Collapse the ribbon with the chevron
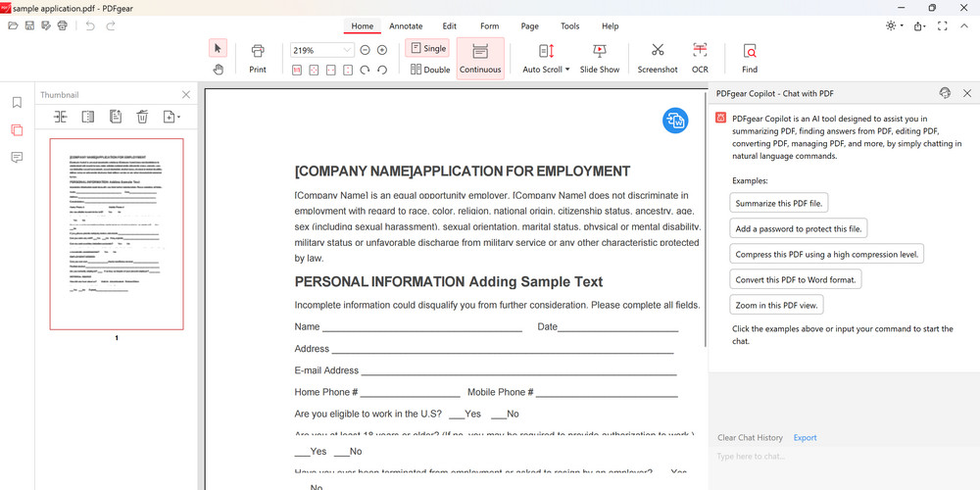Viewport: 980px width, 490px height. 964,26
